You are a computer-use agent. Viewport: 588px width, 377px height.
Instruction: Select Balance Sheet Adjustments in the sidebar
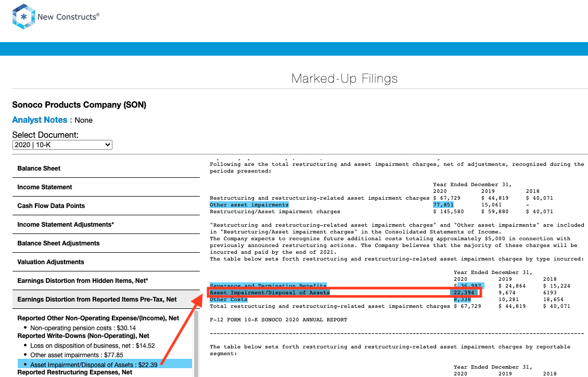click(x=106, y=243)
